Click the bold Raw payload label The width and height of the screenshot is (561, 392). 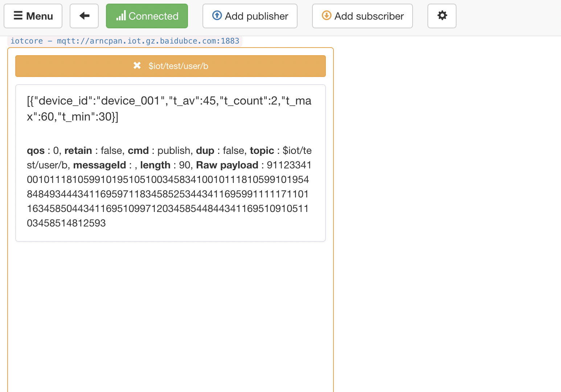[x=227, y=165]
